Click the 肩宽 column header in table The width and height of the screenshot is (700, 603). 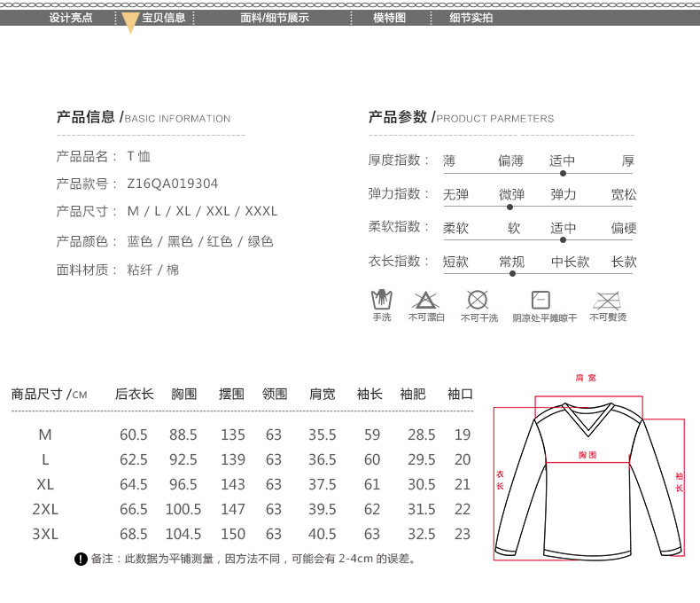pos(323,394)
